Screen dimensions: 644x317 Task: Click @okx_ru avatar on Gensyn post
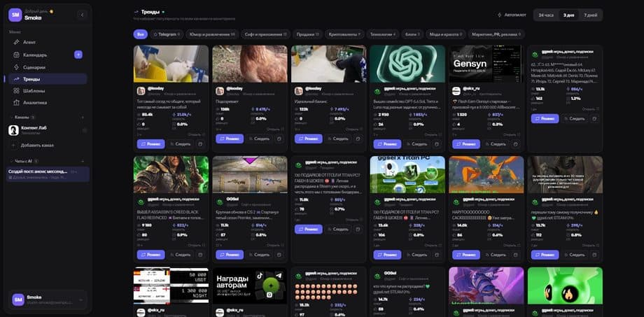pyautogui.click(x=456, y=91)
